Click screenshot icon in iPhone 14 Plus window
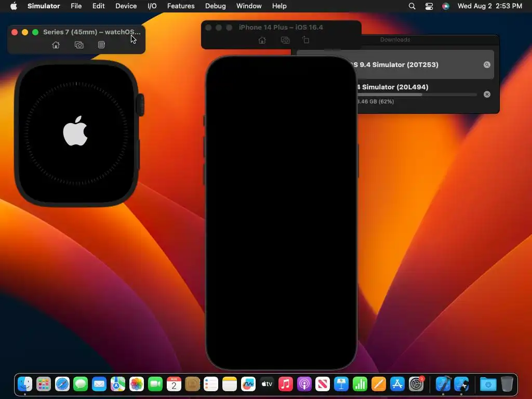This screenshot has height=399, width=532. 285,40
